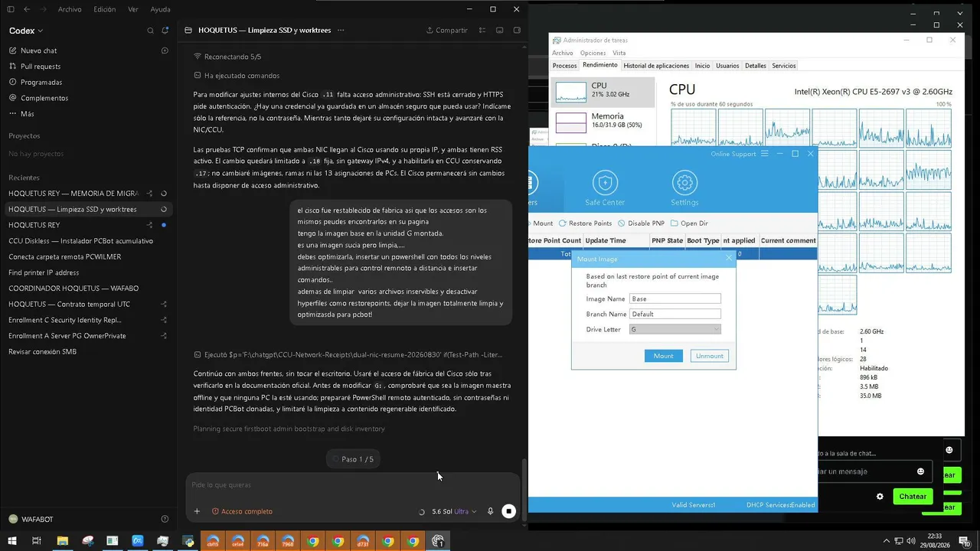Expand the Ejecutó $p= command entry
The width and height of the screenshot is (980, 551).
click(x=348, y=355)
